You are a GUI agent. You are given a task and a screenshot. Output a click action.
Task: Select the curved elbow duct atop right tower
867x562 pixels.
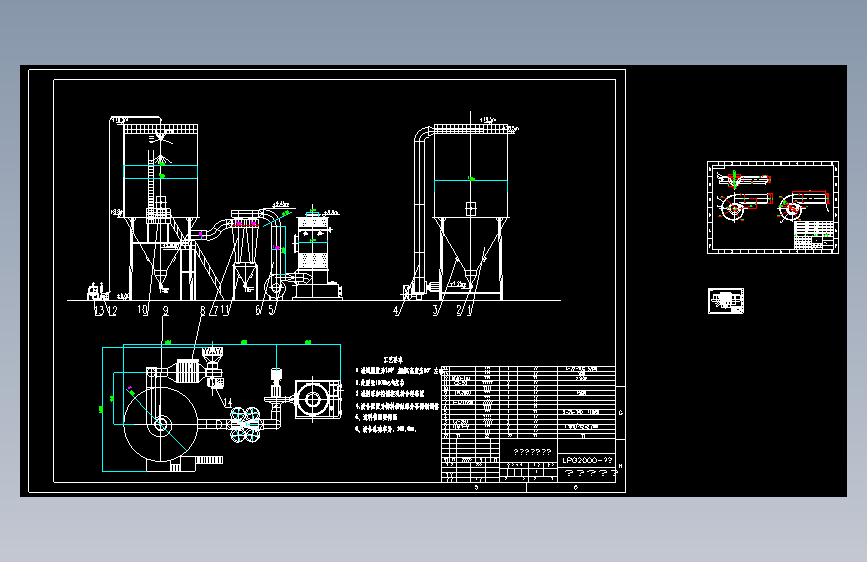pyautogui.click(x=424, y=134)
